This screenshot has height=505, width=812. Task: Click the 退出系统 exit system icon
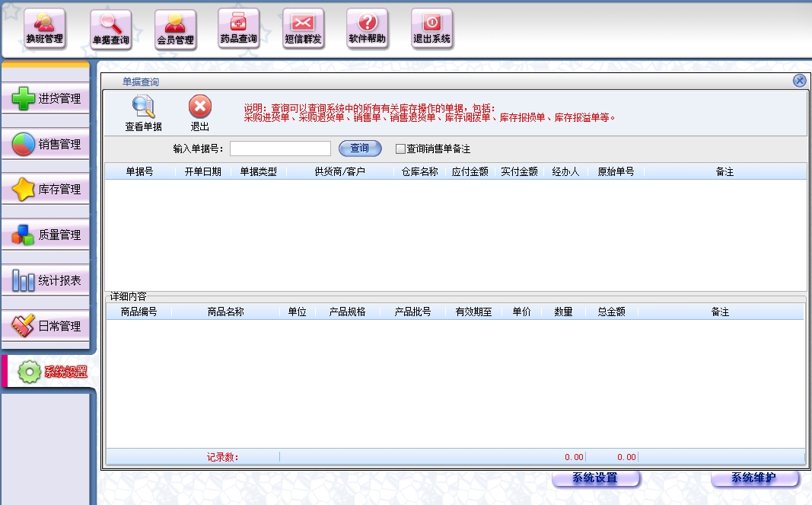(431, 29)
